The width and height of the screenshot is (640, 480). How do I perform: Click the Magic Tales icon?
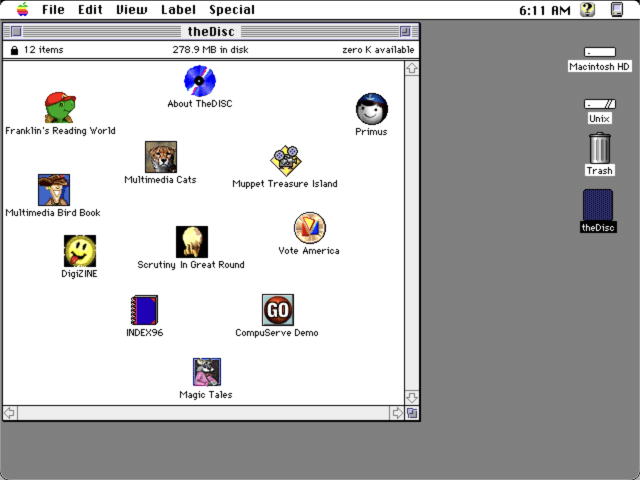click(207, 372)
